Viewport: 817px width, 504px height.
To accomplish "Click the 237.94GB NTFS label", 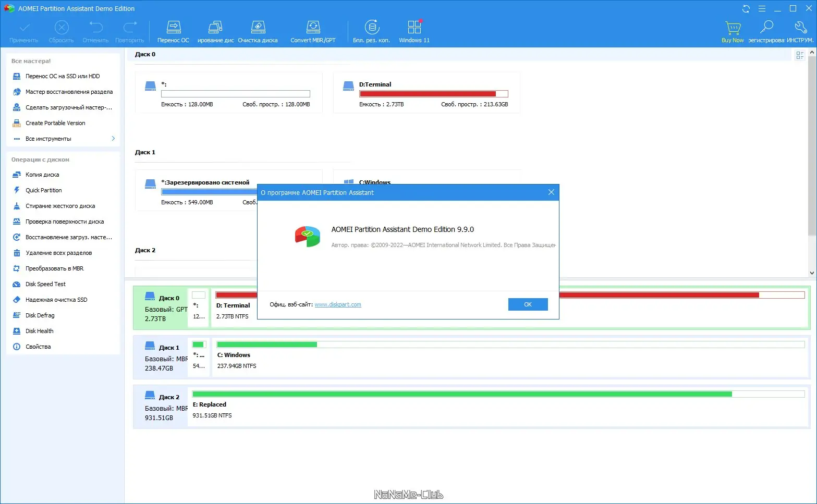I will (x=237, y=366).
